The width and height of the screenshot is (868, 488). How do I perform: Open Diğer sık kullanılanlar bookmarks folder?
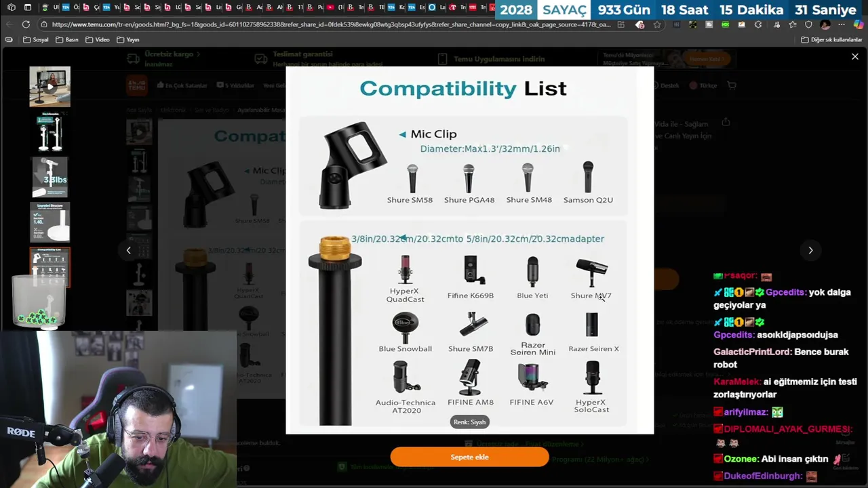831,39
